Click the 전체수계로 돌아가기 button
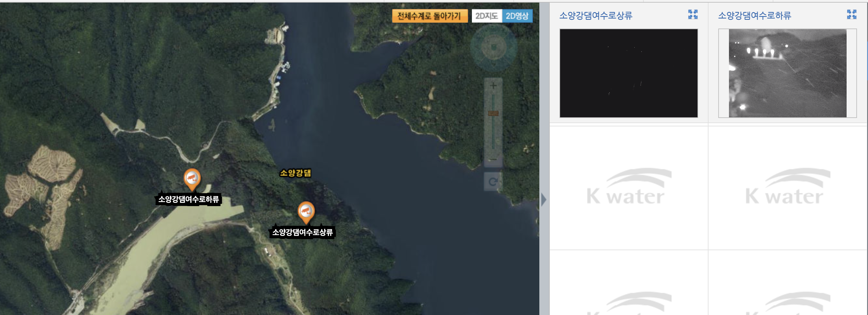The image size is (868, 315). [x=429, y=16]
